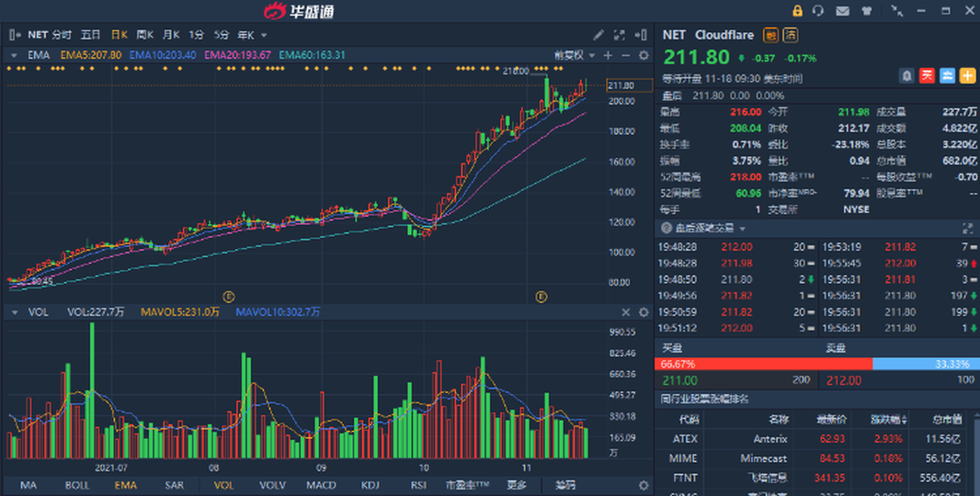Toggle the BOLL overlay indicator
Screen dimensions: 980x496
tap(77, 485)
